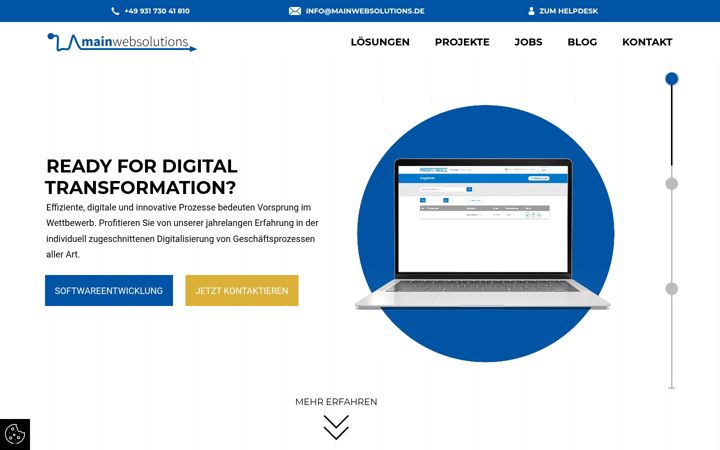This screenshot has height=450, width=720.
Task: Open the LÖSUNGEN menu
Action: (x=380, y=42)
